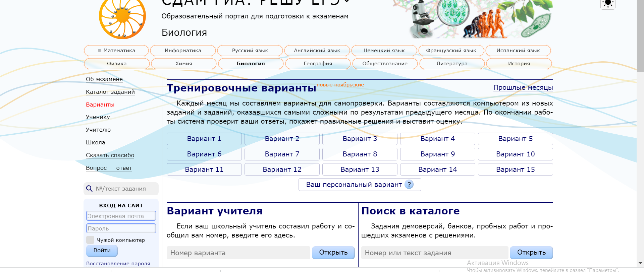This screenshot has height=272, width=644.
Task: Click Открыть next to Номер варианта
Action: click(x=333, y=253)
